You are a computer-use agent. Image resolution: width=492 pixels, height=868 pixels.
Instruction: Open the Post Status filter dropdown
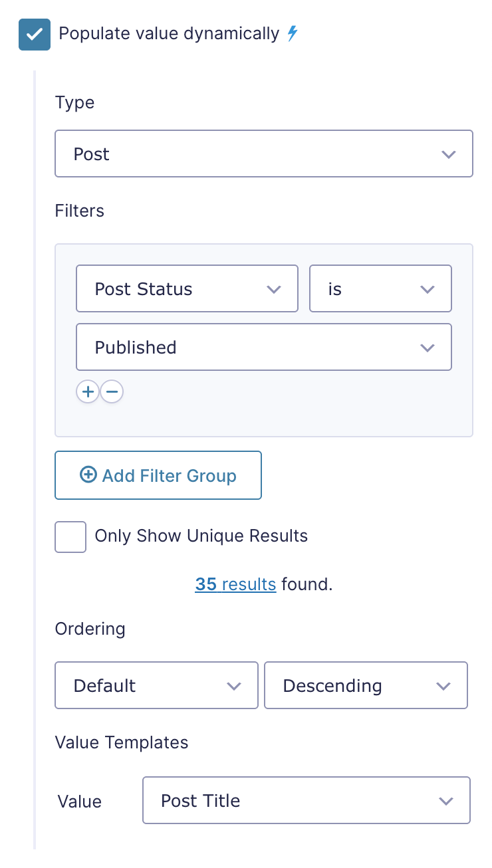click(x=187, y=288)
